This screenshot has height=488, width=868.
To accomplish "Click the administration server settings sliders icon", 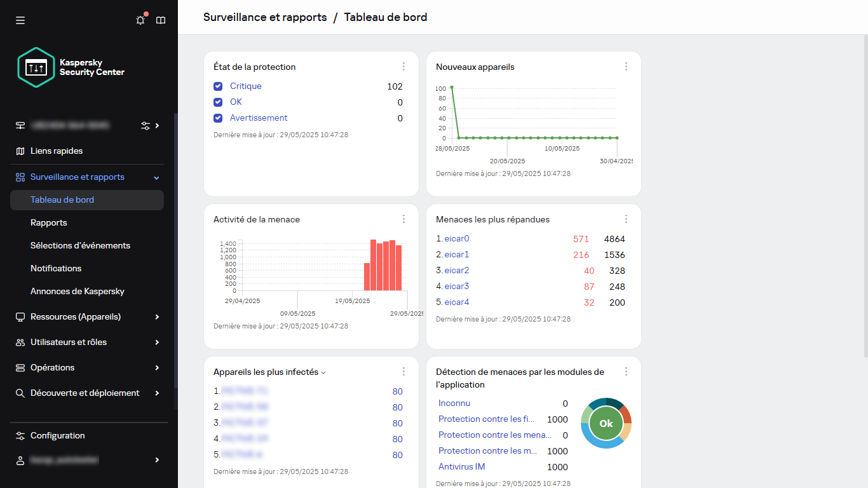I will [146, 126].
